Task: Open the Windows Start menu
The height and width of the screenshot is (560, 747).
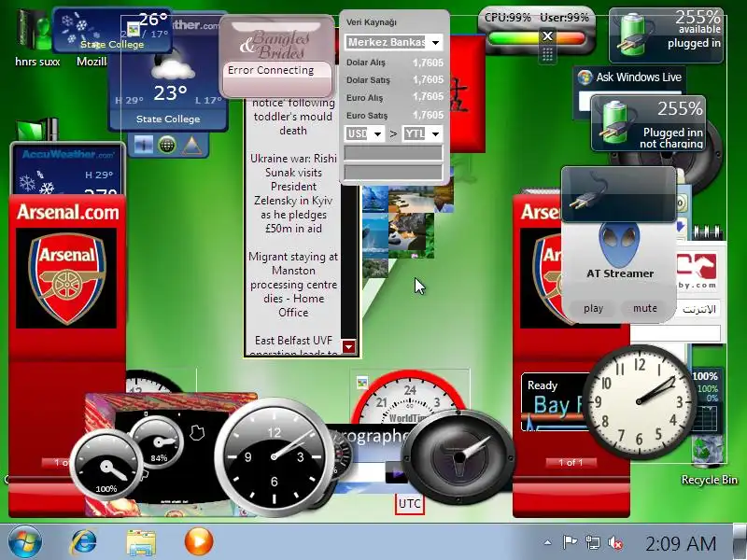Action: coord(24,541)
